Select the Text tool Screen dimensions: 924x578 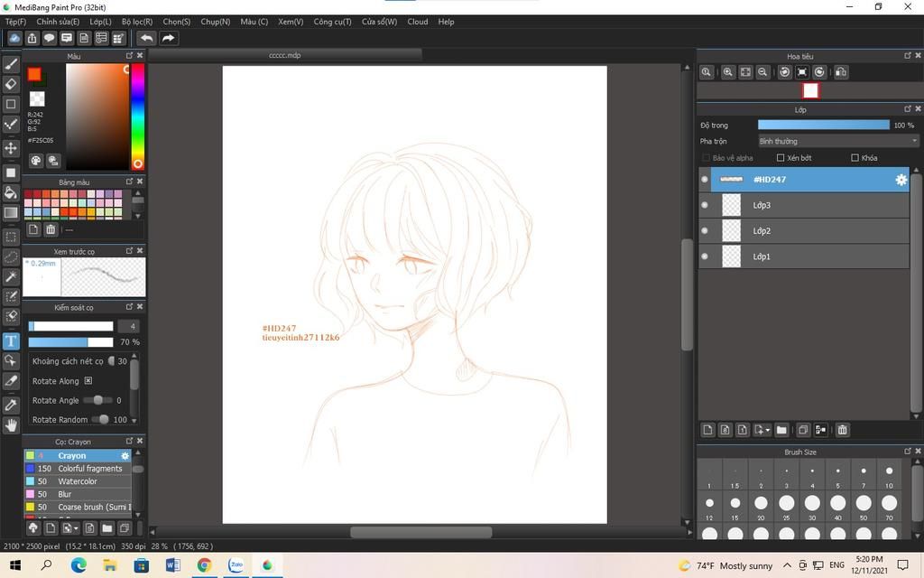(x=11, y=340)
